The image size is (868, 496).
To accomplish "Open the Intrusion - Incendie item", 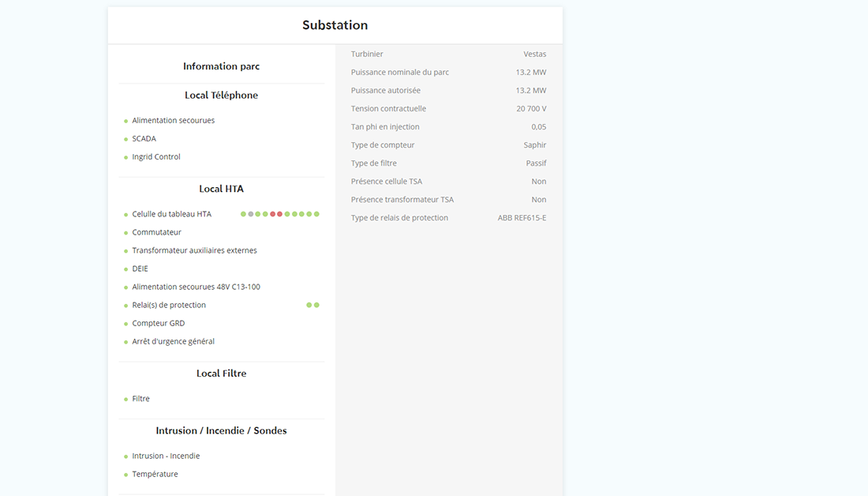I will coord(166,456).
